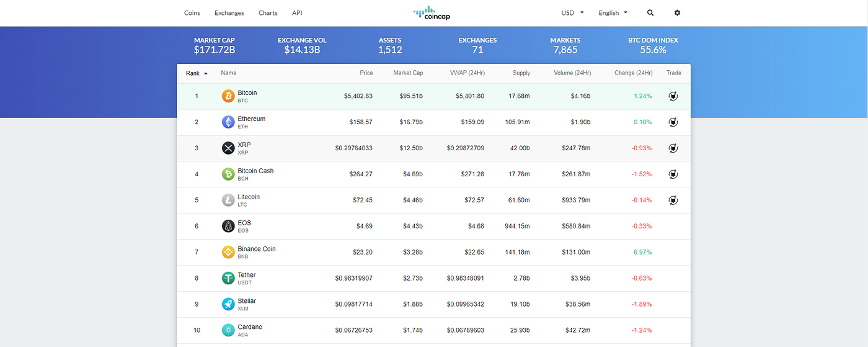The height and width of the screenshot is (347, 868).
Task: Click the Bitcoin coin logo icon
Action: click(228, 96)
